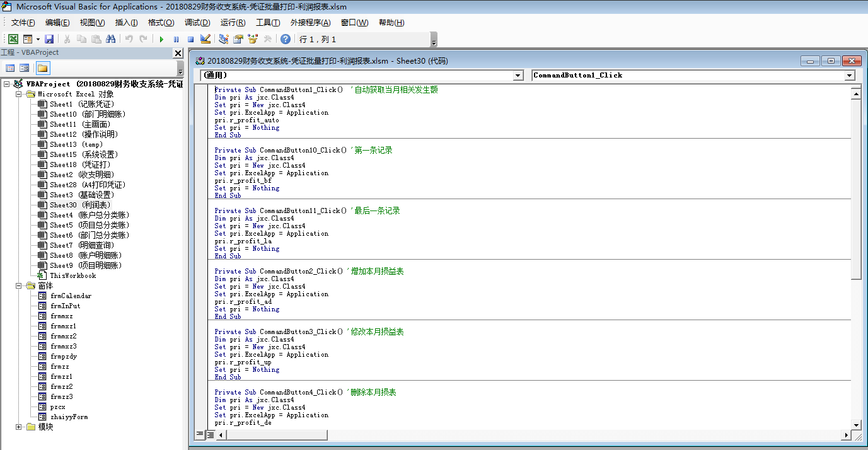Viewport: 868px width, 450px height.
Task: Open the procedure dropdown showing CommandButton1_Click
Action: pos(850,76)
